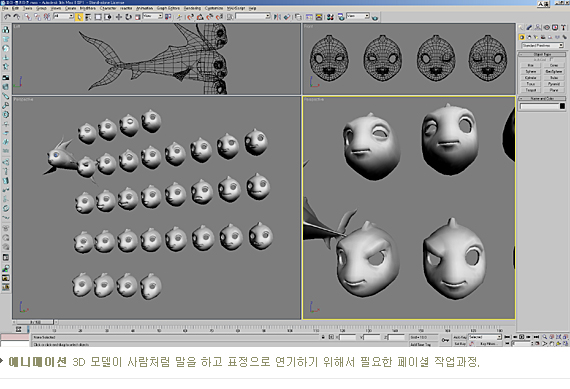570x389 pixels.
Task: Click the Use Pivot Point Center icon
Action: [x=168, y=17]
